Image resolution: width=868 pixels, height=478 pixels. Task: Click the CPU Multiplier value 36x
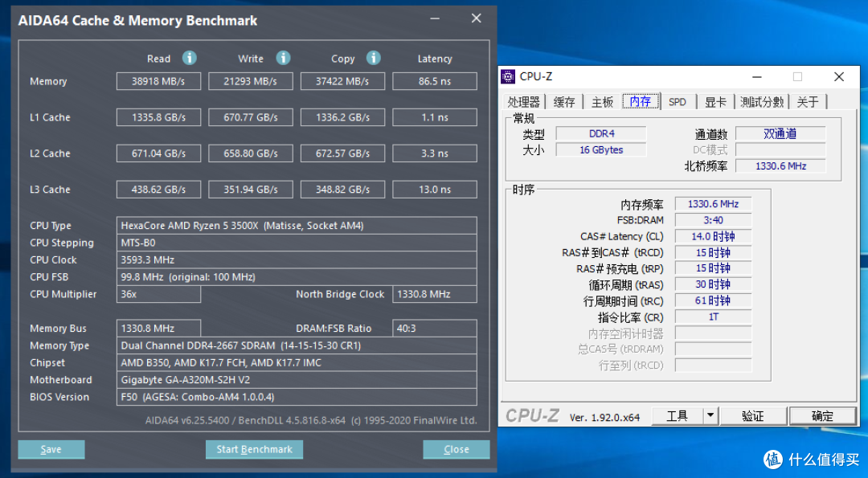(158, 294)
